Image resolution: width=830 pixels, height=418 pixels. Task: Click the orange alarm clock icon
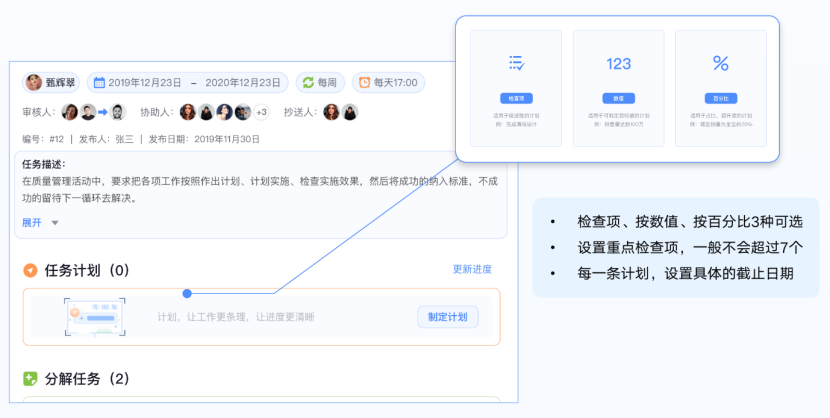[364, 83]
